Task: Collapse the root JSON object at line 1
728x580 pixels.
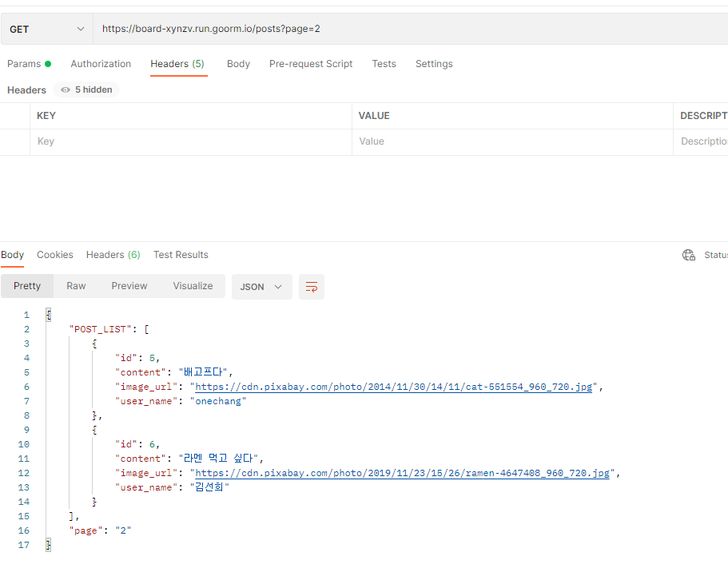Action: 48,314
